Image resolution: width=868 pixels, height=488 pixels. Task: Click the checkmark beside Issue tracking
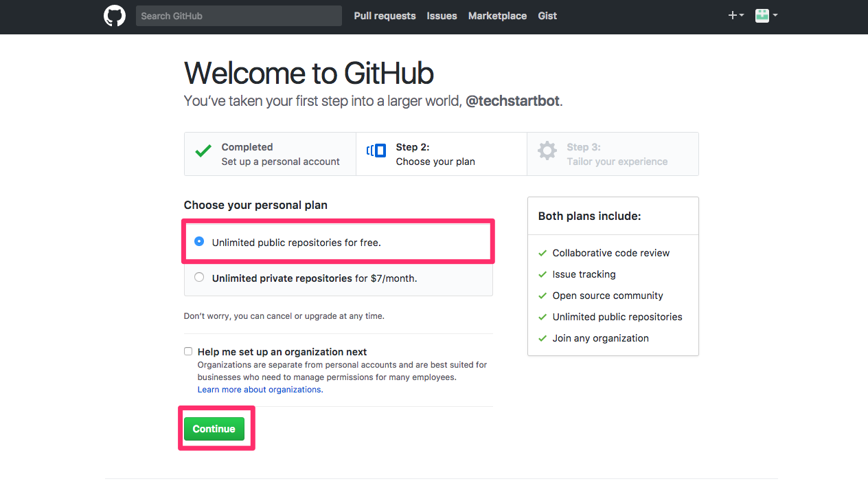click(x=542, y=274)
